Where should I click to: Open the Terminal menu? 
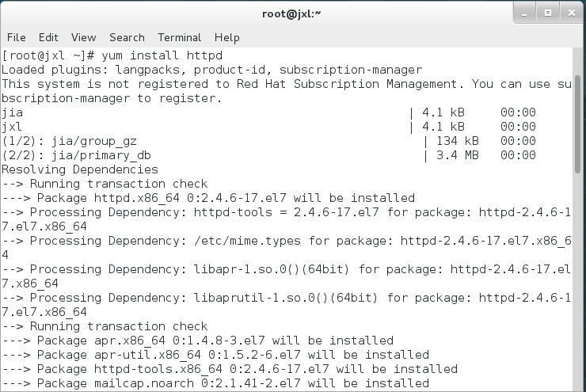pyautogui.click(x=179, y=37)
